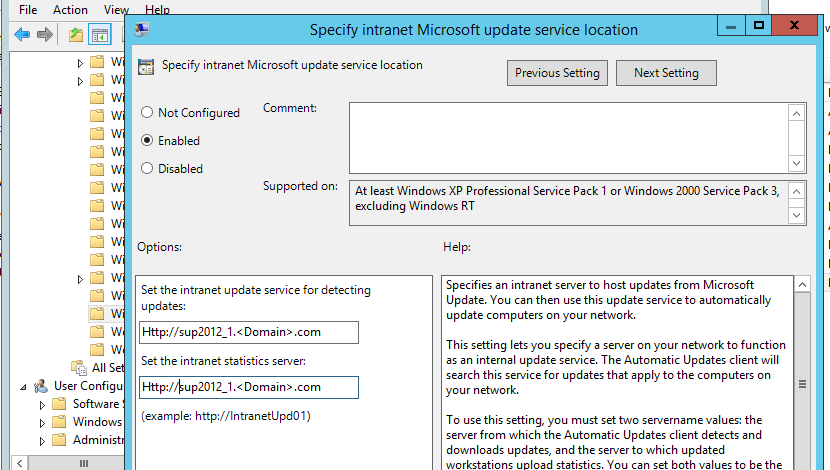
Task: Expand the Administrative Templates node under User Configuration
Action: [x=42, y=441]
